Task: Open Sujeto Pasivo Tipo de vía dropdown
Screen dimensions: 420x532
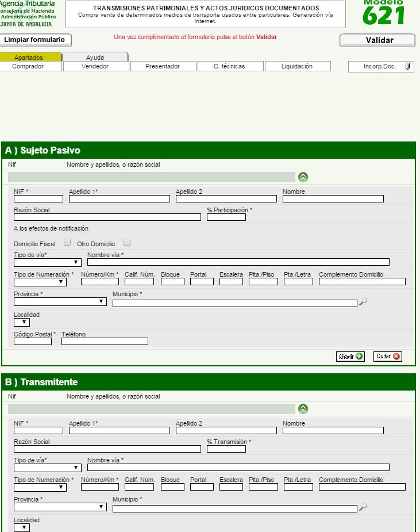Action: tap(48, 262)
